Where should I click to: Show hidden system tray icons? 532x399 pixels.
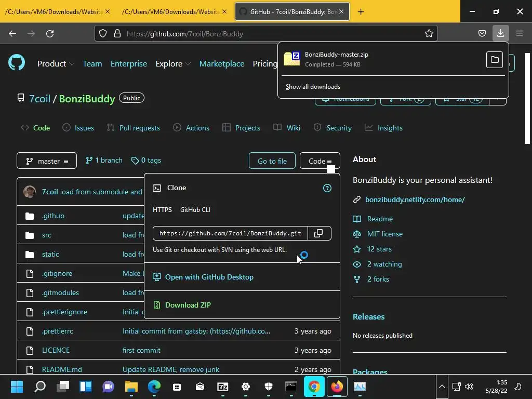[442, 387]
